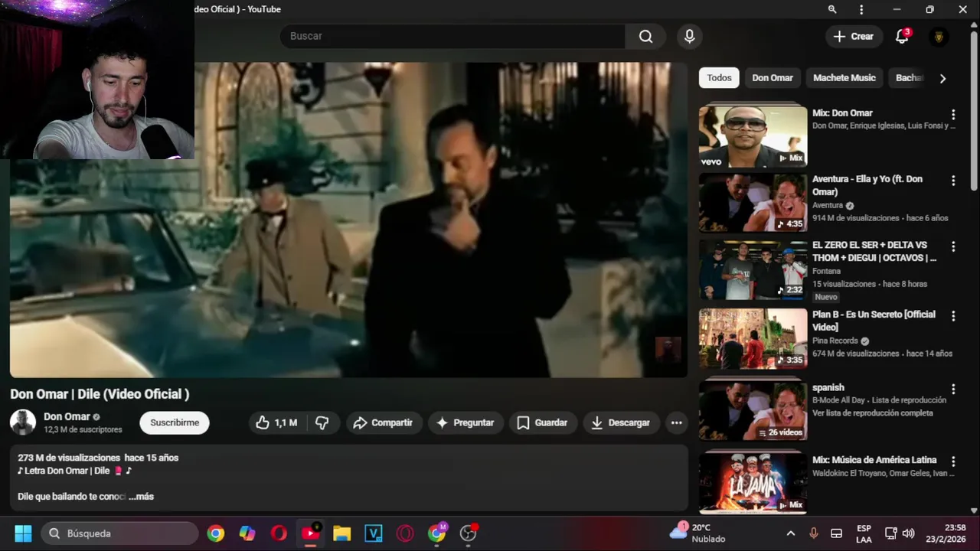The width and height of the screenshot is (980, 551).
Task: Open options for the spanish playlist
Action: click(953, 389)
